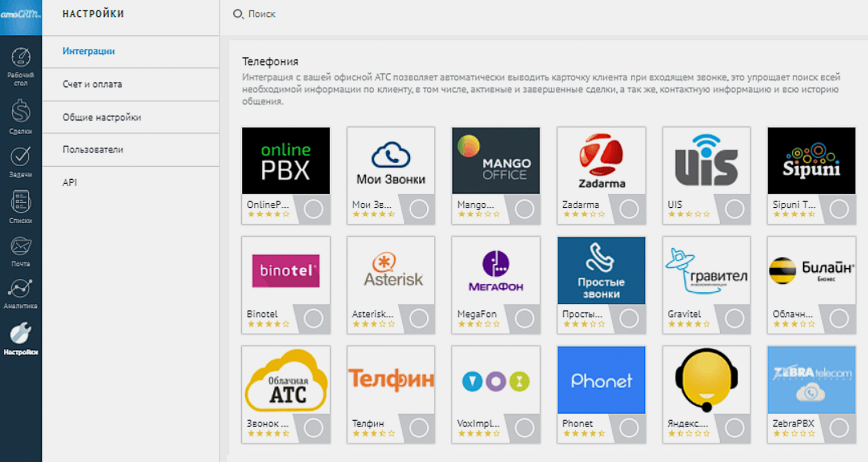Screen dimensions: 868x462
Task: Toggle the UIS circle switch
Action: point(734,209)
